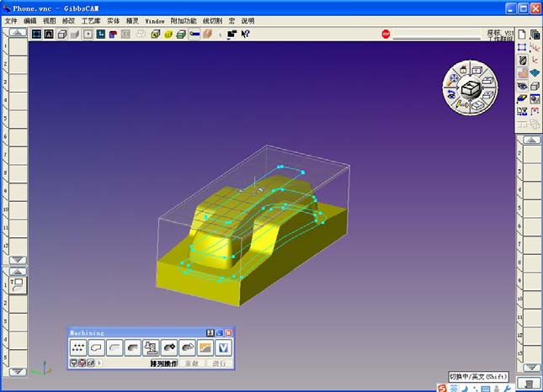Click the blue and yellow block icon in right palette
This screenshot has width=543, height=392.
tap(522, 99)
